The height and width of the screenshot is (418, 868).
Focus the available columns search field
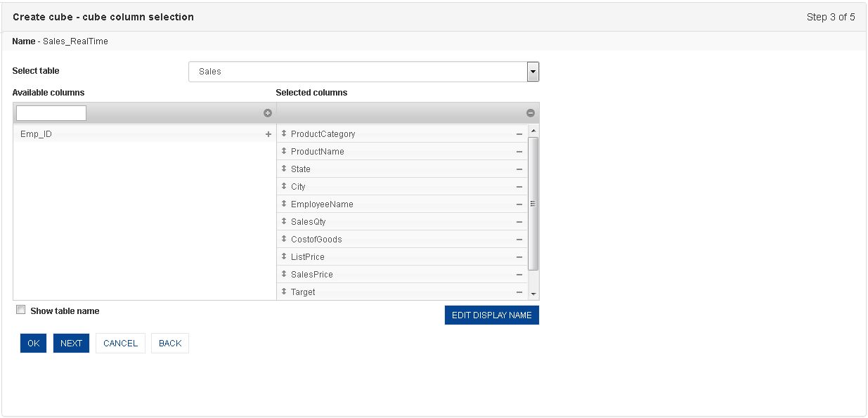pos(51,113)
